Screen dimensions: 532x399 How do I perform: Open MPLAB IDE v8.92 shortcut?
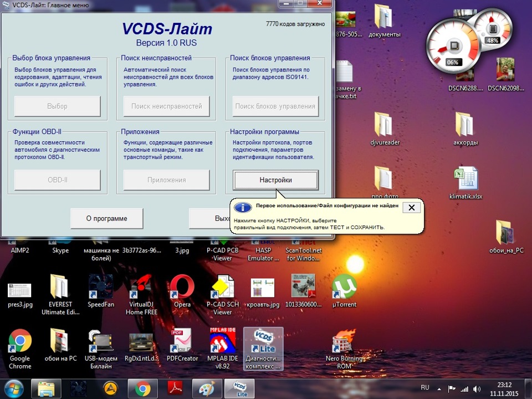223,349
